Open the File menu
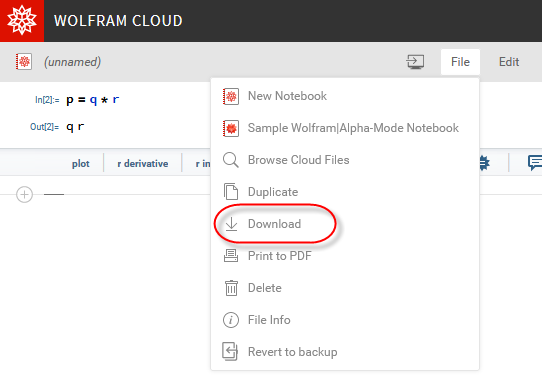This screenshot has height=382, width=542. coord(460,62)
